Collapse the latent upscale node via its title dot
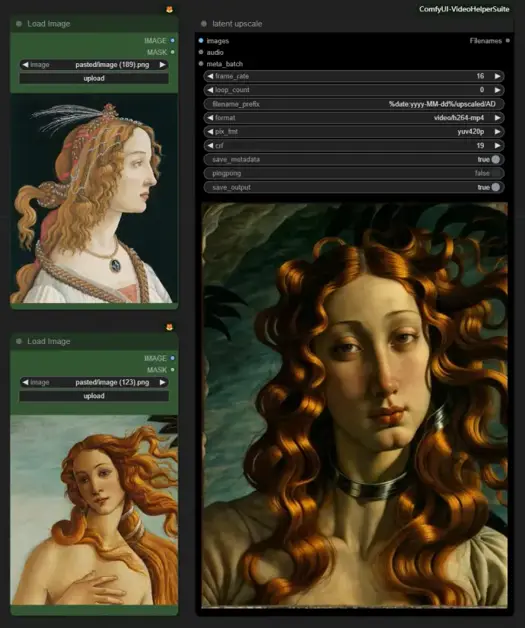Screen dimensions: 525x628 click(204, 24)
